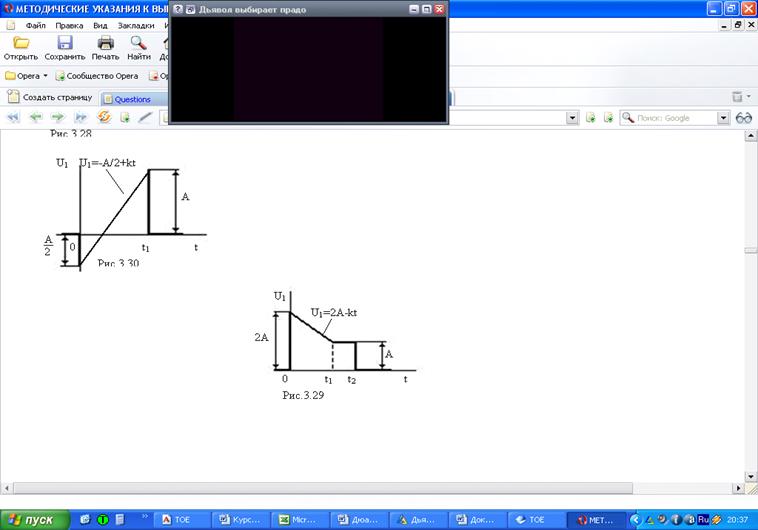The width and height of the screenshot is (758, 530).
Task: Click the page-with-arrow icon beside reload
Action: click(x=125, y=118)
